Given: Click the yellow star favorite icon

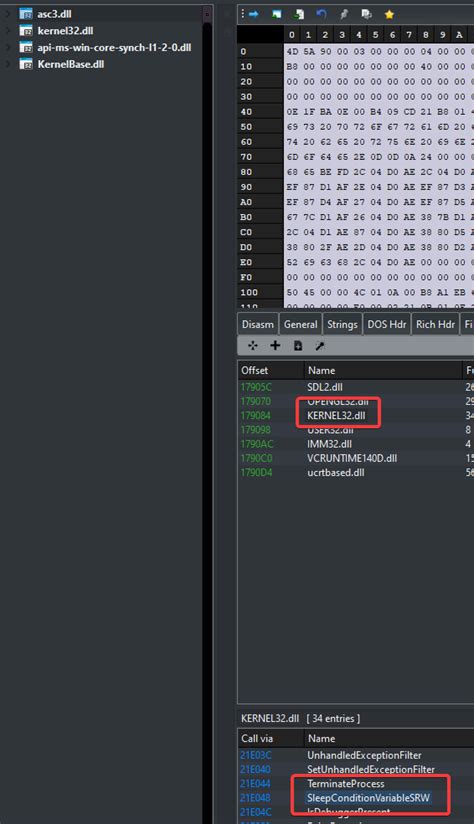Looking at the screenshot, I should point(389,14).
